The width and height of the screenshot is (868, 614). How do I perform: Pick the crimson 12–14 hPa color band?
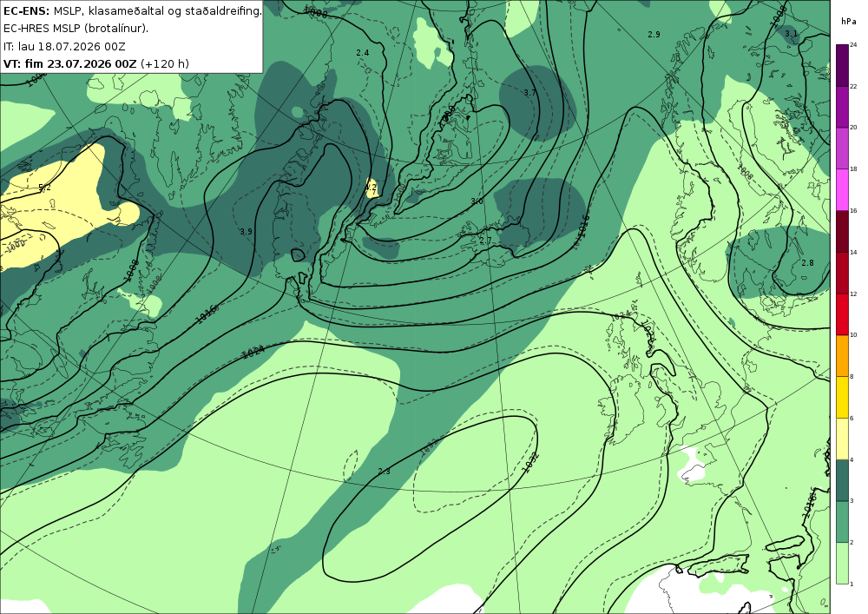842,273
